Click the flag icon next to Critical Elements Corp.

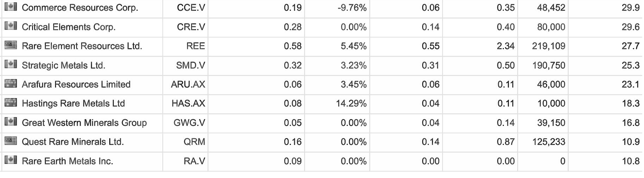11,26
